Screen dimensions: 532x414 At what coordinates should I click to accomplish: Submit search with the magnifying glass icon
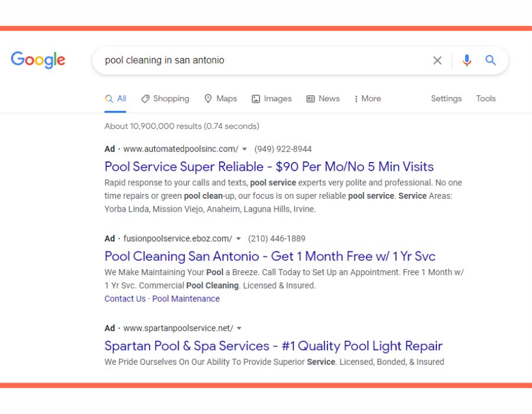(x=490, y=60)
